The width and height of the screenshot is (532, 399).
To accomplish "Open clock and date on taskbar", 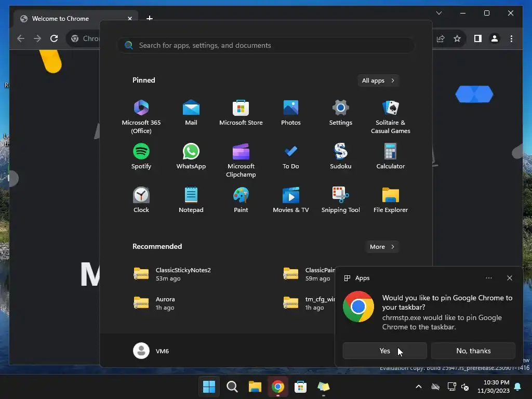I will point(494,387).
